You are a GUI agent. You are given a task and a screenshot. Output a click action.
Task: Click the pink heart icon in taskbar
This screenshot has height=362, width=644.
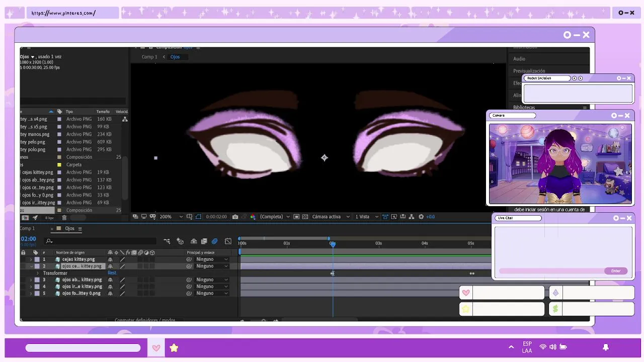tap(156, 348)
